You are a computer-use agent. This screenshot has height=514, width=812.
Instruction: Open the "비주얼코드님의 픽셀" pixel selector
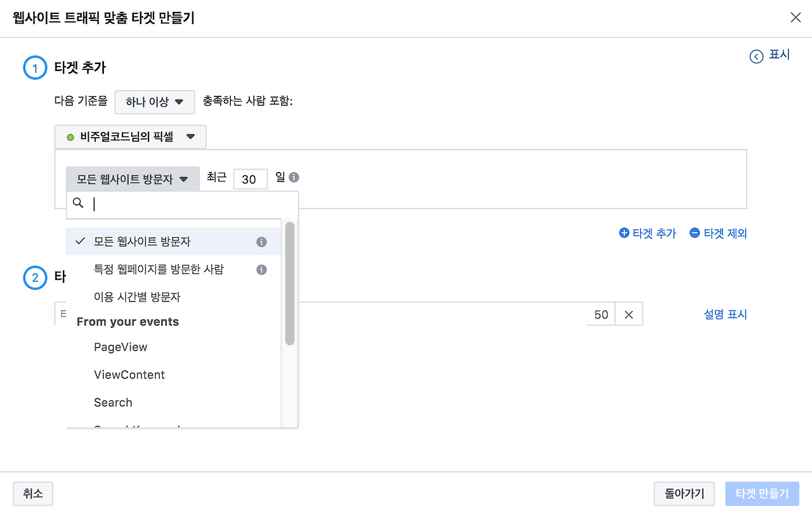tap(129, 136)
